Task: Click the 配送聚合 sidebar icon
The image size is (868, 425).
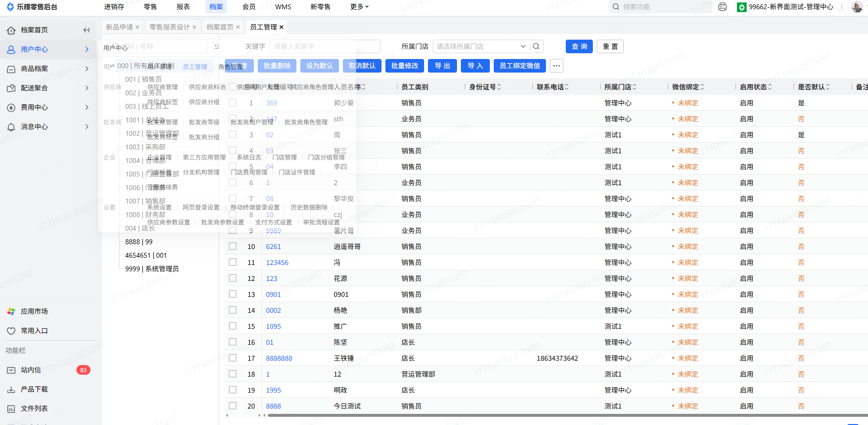Action: (x=11, y=88)
